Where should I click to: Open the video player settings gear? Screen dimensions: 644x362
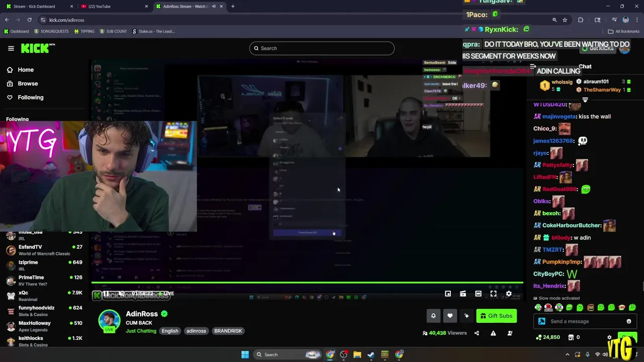pos(509,294)
